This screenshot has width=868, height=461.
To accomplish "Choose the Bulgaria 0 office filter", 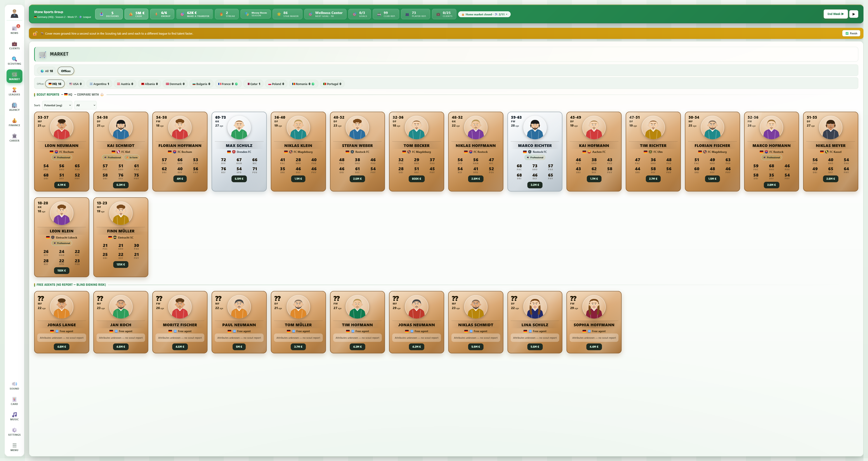I will [x=201, y=84].
